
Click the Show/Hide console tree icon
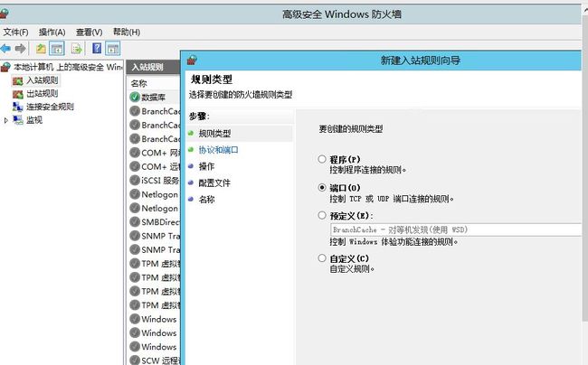57,48
